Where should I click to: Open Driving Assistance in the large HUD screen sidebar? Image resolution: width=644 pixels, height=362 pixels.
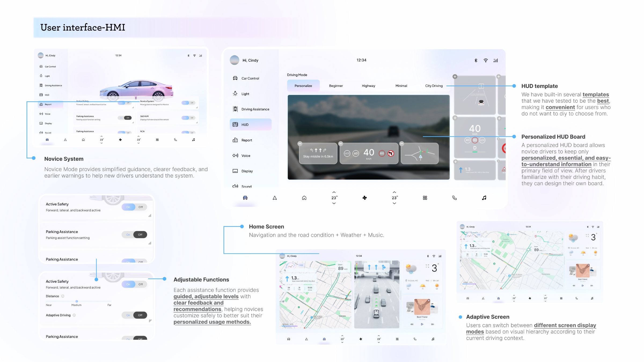pos(250,109)
